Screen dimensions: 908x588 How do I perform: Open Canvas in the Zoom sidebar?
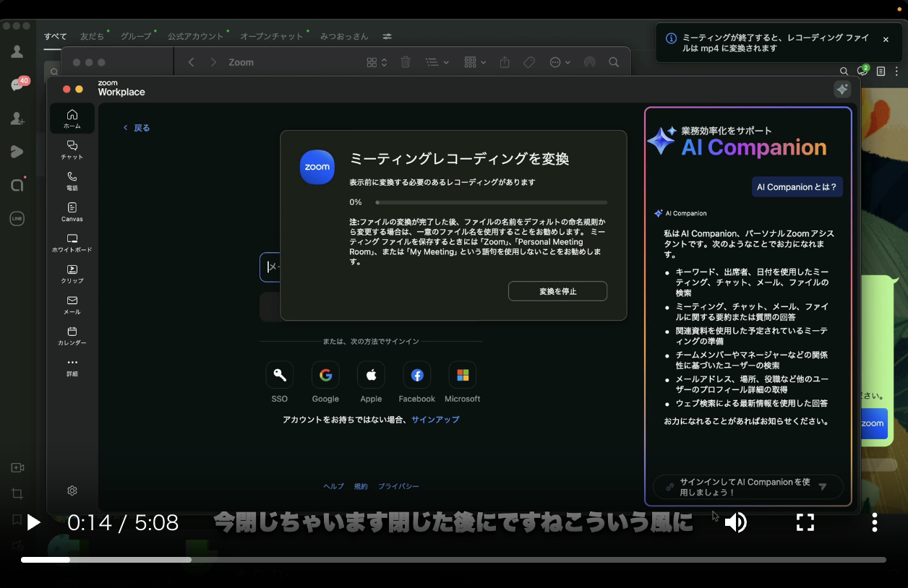[72, 212]
